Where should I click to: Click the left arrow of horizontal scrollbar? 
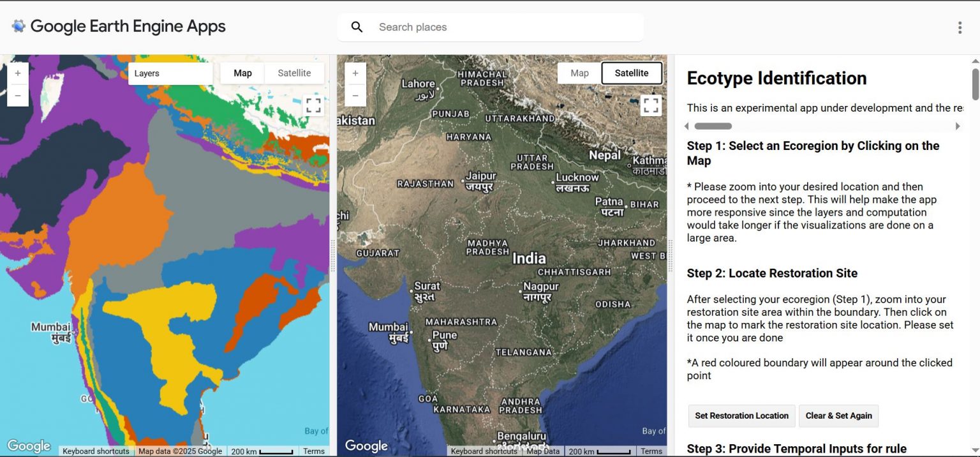(x=687, y=126)
